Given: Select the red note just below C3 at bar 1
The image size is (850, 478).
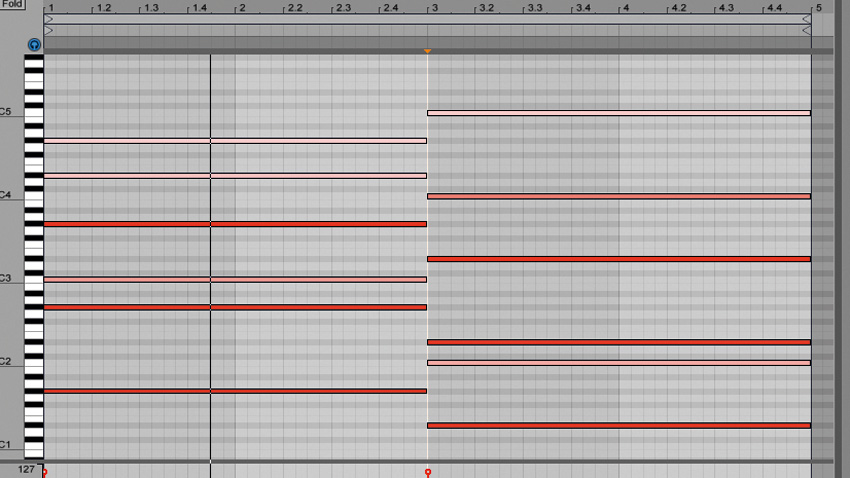Looking at the screenshot, I should click(235, 307).
